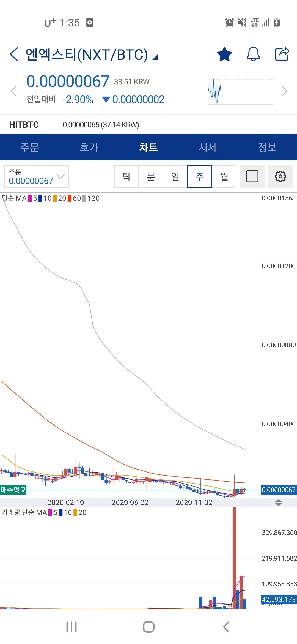Open the 시세 tab
Image resolution: width=297 pixels, height=644 pixels.
pos(208,147)
